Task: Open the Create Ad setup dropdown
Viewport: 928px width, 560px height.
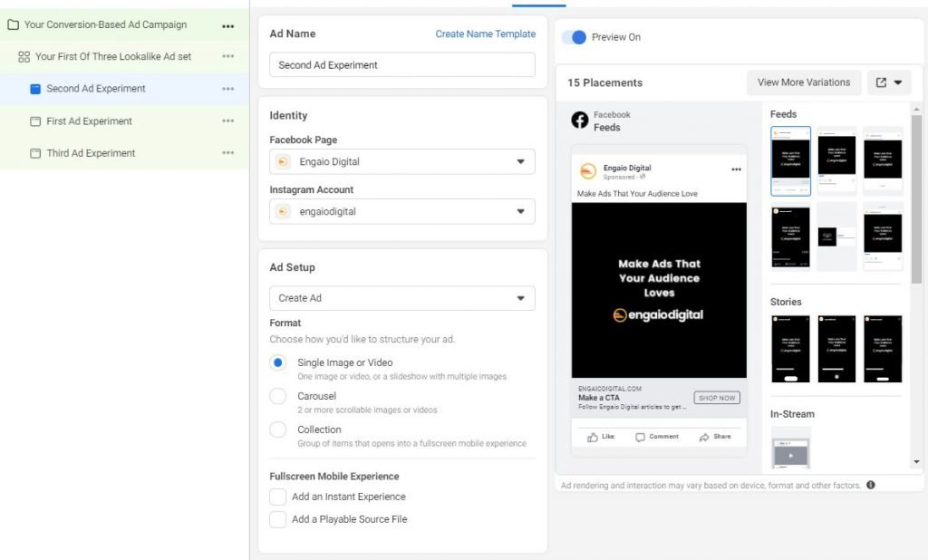Action: (x=401, y=298)
